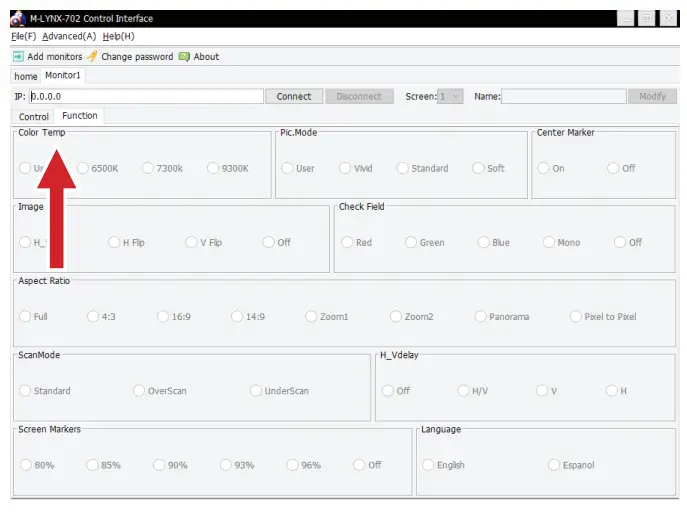Screen dimensions: 687x512
Task: Click the Disconnect button
Action: (359, 96)
